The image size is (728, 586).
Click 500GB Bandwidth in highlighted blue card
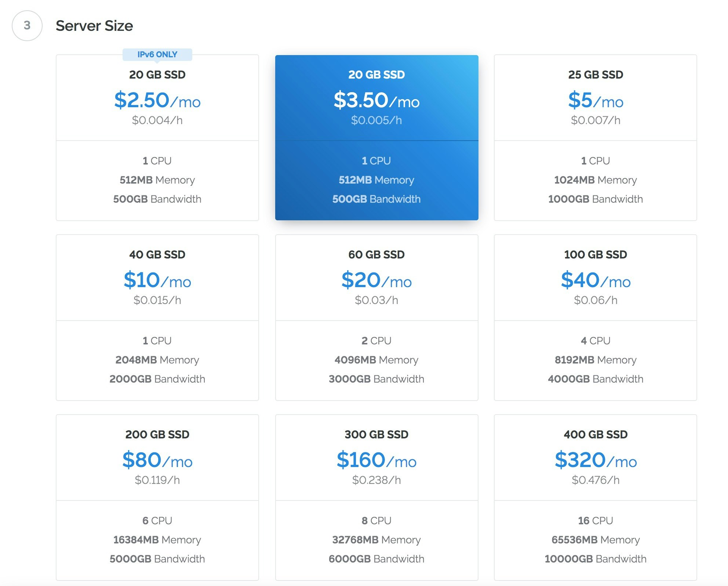pos(376,199)
